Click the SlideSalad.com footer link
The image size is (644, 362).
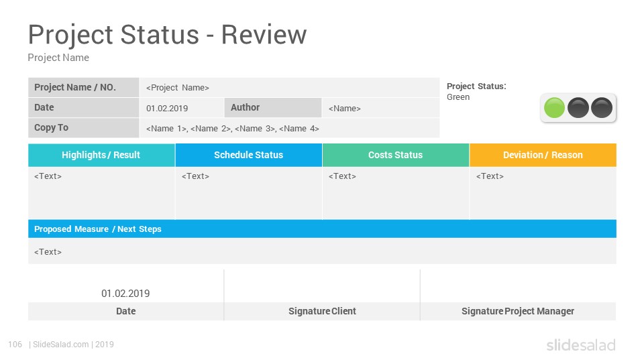[61, 345]
